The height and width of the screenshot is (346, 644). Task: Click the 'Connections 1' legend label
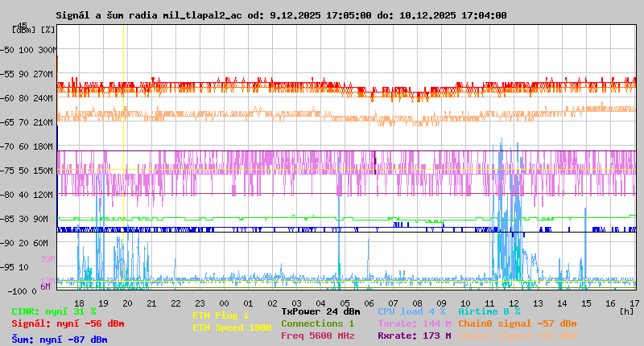317,323
